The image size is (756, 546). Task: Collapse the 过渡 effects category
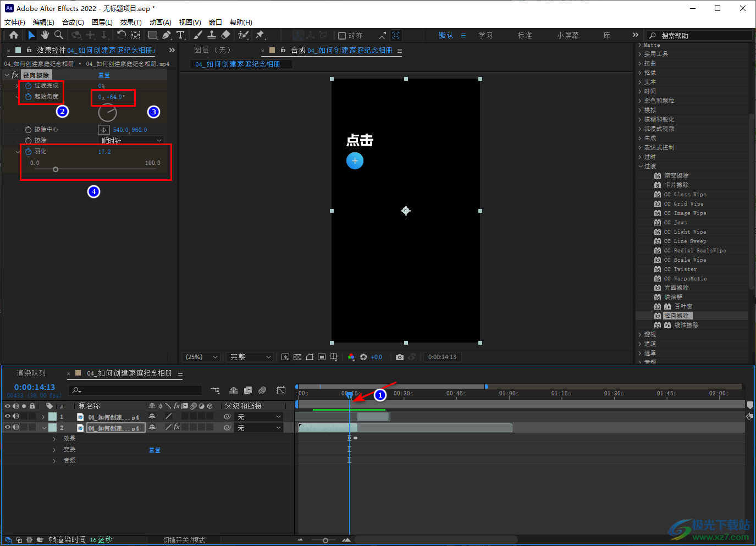[641, 166]
